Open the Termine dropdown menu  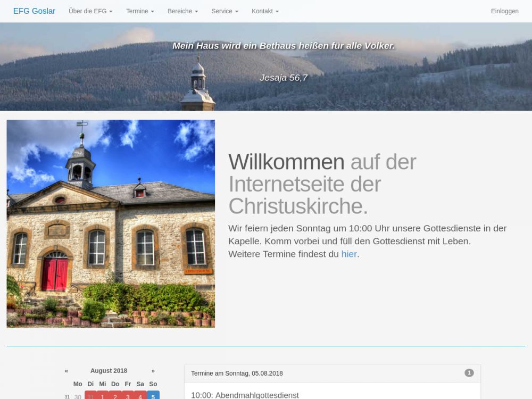pyautogui.click(x=140, y=11)
